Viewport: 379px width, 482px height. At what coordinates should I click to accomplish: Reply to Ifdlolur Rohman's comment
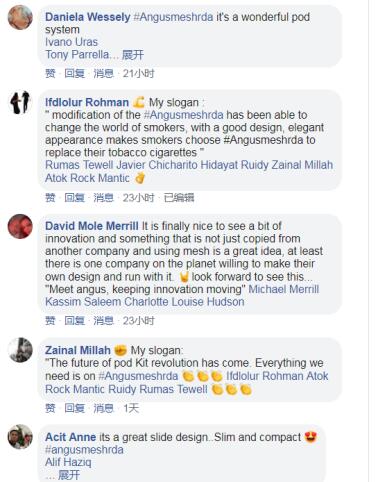pos(74,198)
